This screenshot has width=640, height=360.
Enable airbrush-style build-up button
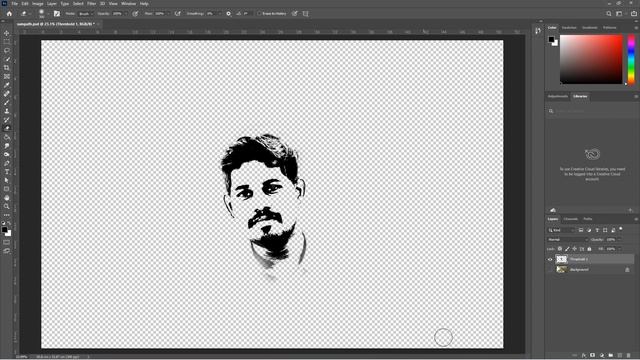tap(178, 13)
